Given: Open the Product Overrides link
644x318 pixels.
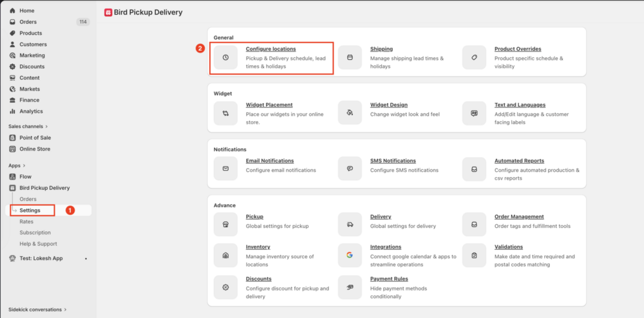Looking at the screenshot, I should click(x=518, y=49).
